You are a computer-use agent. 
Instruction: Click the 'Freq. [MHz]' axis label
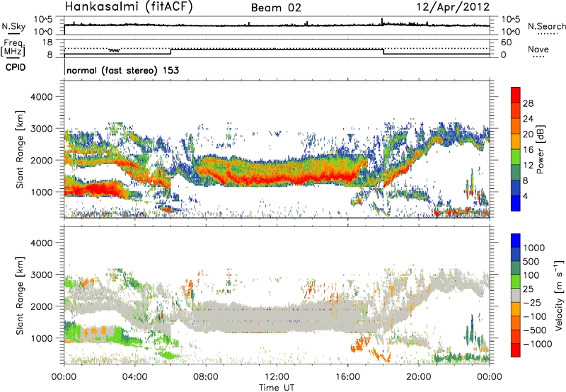click(13, 47)
